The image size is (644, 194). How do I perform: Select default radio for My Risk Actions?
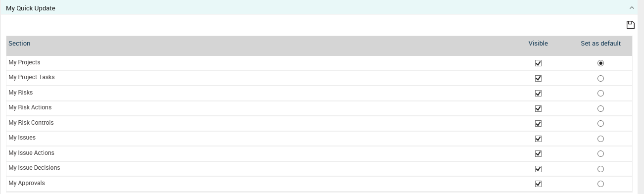600,108
